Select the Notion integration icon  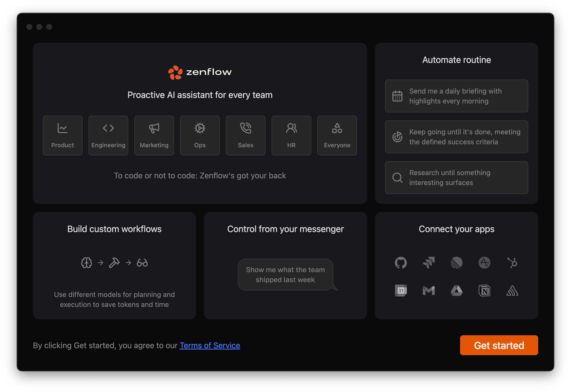(484, 291)
